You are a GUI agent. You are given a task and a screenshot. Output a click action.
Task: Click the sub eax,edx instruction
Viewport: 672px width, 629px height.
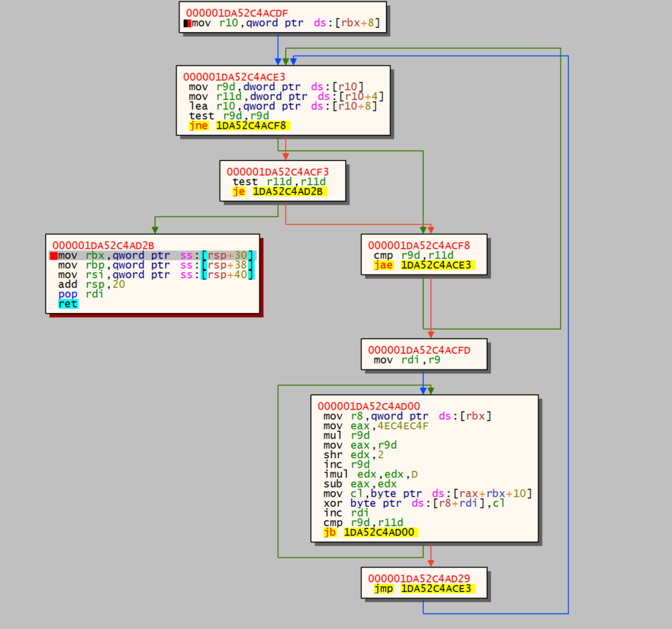[x=360, y=484]
